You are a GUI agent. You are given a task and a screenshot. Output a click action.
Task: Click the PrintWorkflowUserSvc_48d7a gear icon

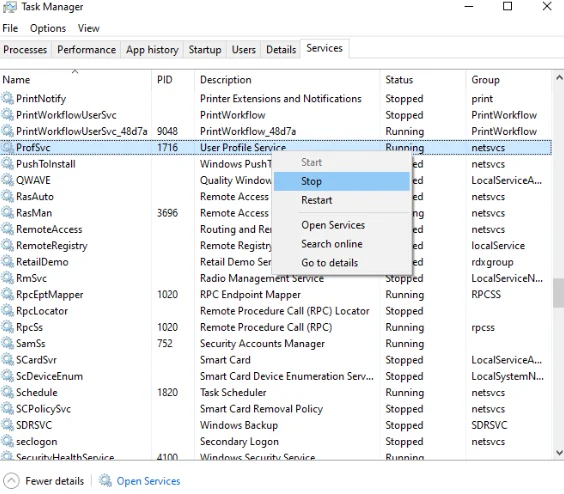coord(8,131)
